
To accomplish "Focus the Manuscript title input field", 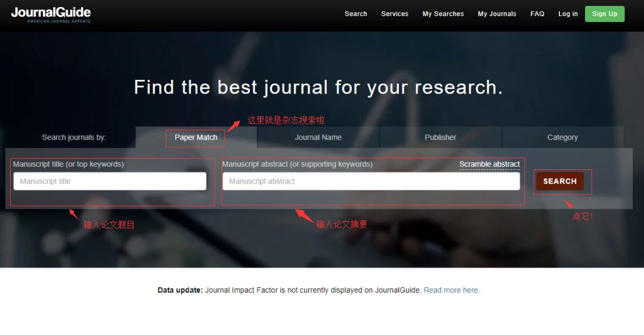I will 110,181.
